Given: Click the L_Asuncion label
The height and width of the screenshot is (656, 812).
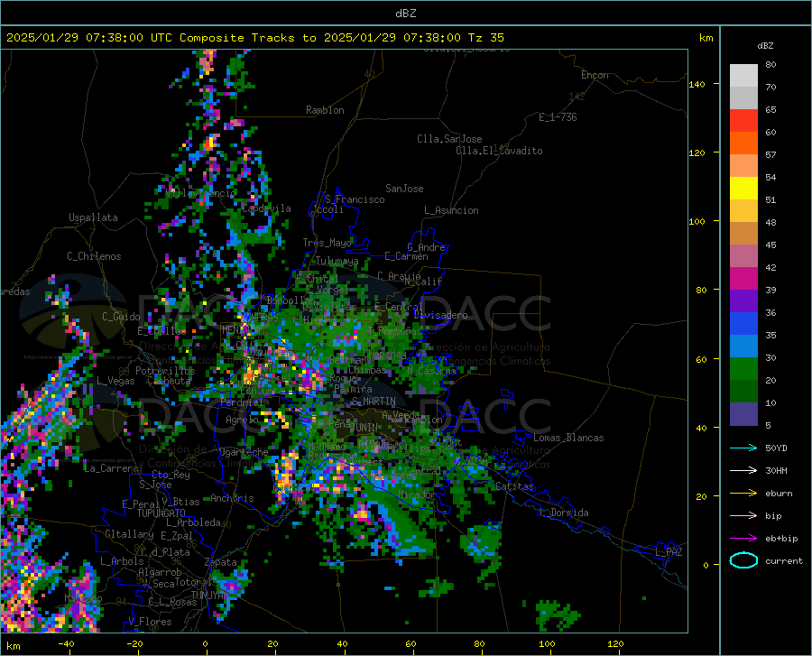Looking at the screenshot, I should tap(451, 210).
